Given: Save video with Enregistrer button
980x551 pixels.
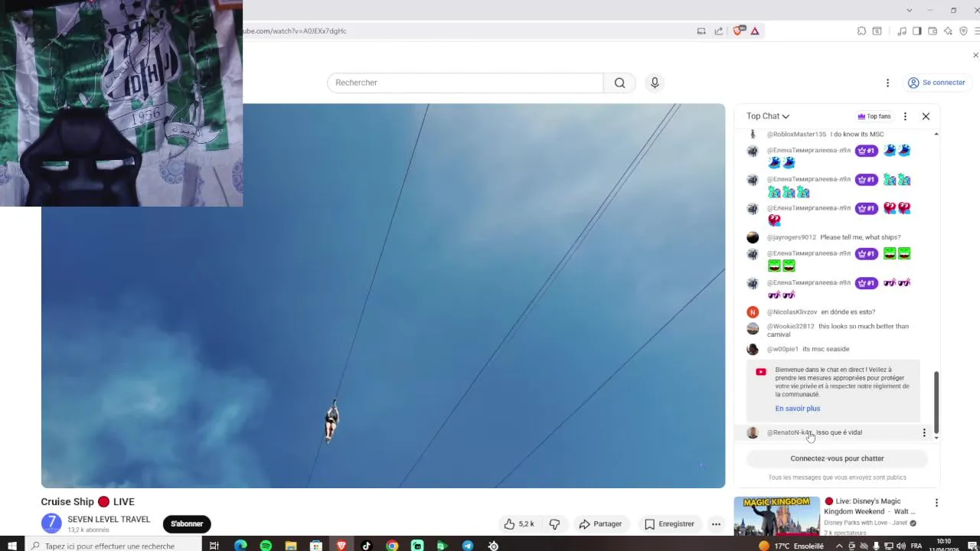Looking at the screenshot, I should 669,524.
